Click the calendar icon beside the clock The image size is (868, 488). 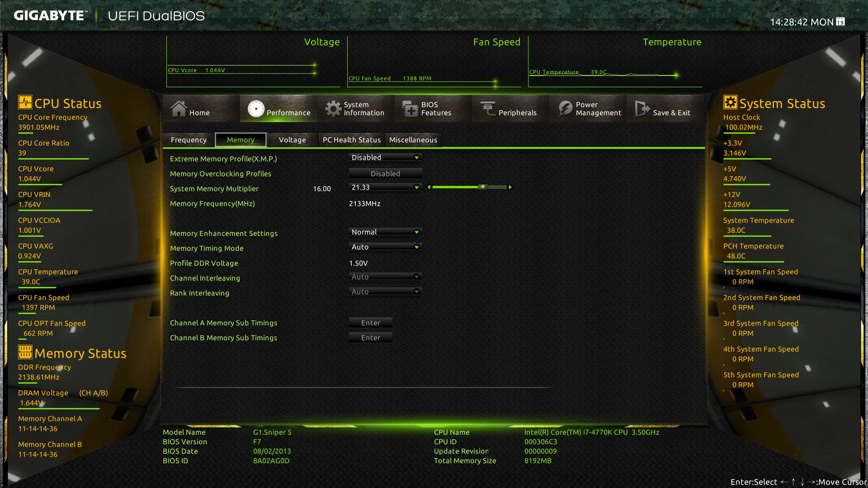(x=840, y=21)
